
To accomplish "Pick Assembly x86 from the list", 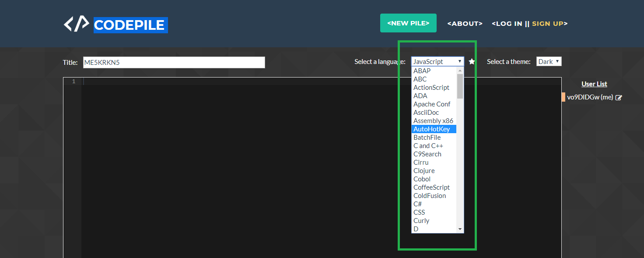I will [x=434, y=121].
